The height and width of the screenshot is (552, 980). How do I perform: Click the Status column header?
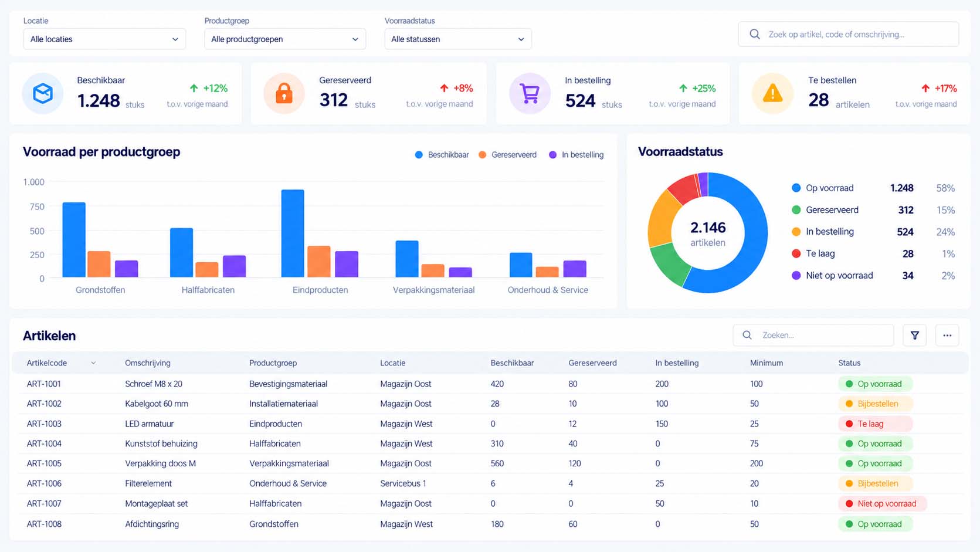coord(849,363)
